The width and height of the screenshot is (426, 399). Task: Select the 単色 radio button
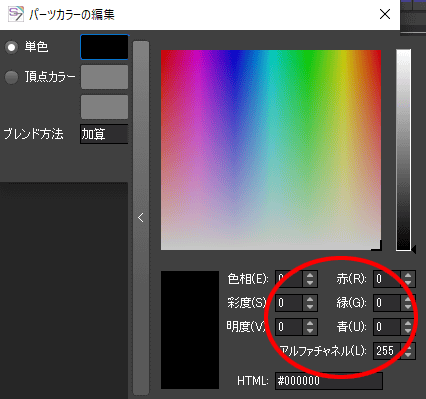point(11,47)
